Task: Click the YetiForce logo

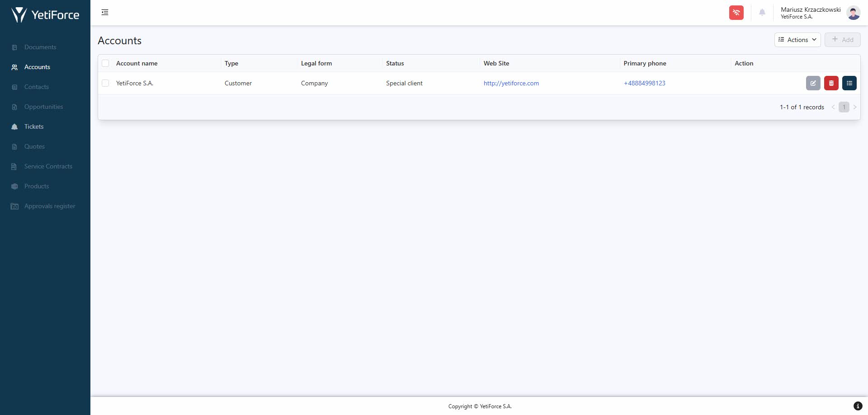Action: click(x=45, y=15)
